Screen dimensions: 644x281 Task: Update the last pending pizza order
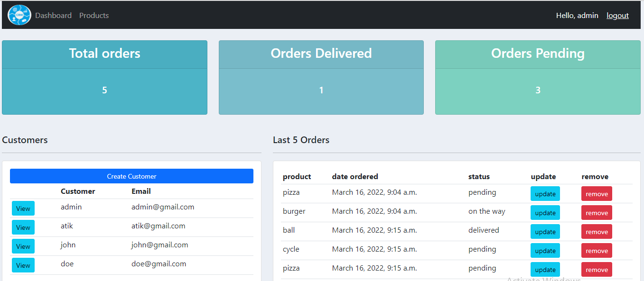[545, 269]
